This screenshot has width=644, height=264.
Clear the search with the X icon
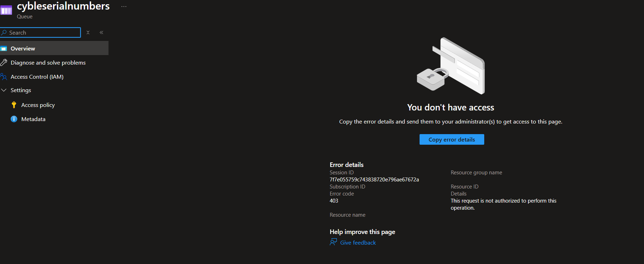(88, 32)
